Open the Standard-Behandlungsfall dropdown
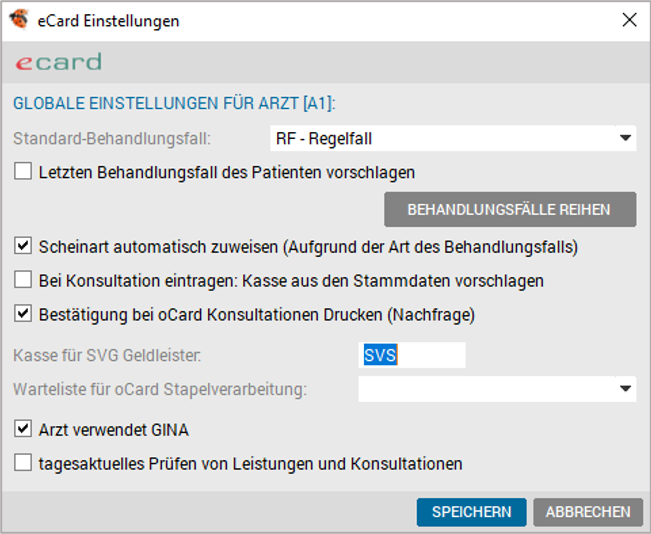This screenshot has height=534, width=651. pos(453,138)
